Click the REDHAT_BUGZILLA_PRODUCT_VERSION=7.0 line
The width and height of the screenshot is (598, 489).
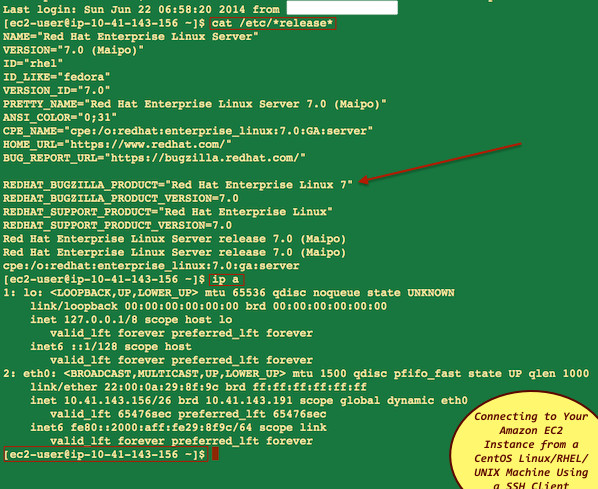(x=121, y=198)
